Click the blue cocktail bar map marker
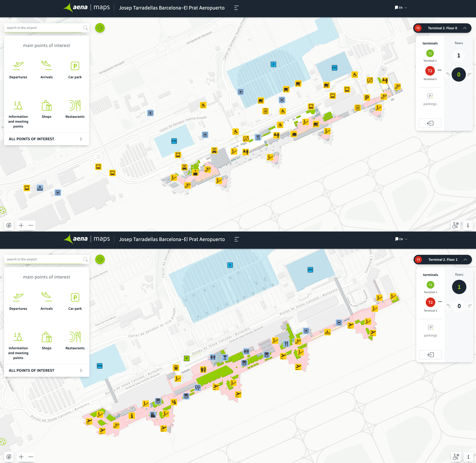This screenshot has height=463, width=476. [225, 357]
